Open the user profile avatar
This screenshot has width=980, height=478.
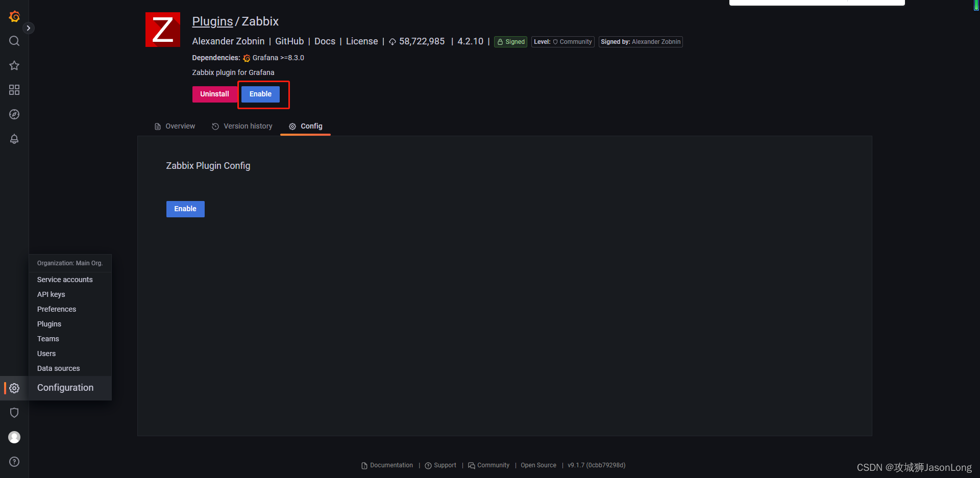pyautogui.click(x=14, y=437)
